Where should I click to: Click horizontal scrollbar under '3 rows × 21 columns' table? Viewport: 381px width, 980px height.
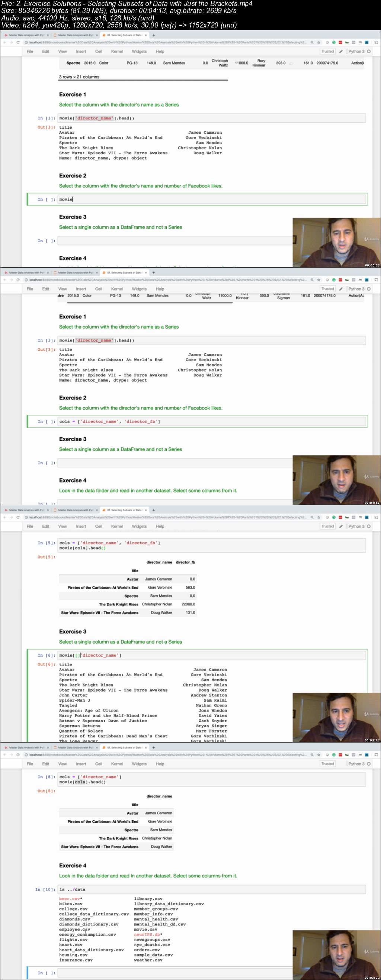[x=143, y=80]
